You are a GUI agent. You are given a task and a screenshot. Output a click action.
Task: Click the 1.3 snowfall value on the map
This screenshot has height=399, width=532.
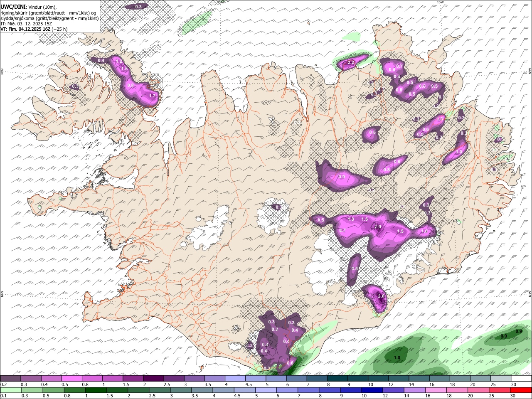(x=351, y=219)
